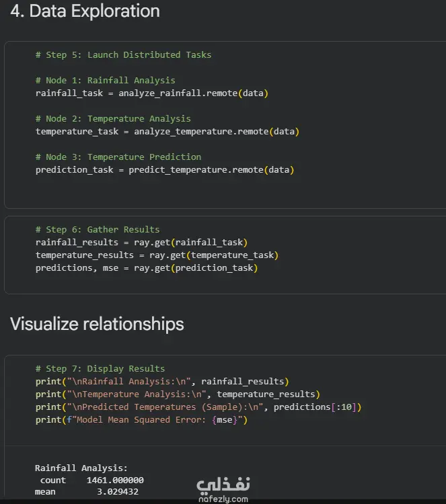Place cursor on the "Node 2: Temperature Analysis" comment
Image resolution: width=446 pixels, height=504 pixels.
pyautogui.click(x=113, y=118)
